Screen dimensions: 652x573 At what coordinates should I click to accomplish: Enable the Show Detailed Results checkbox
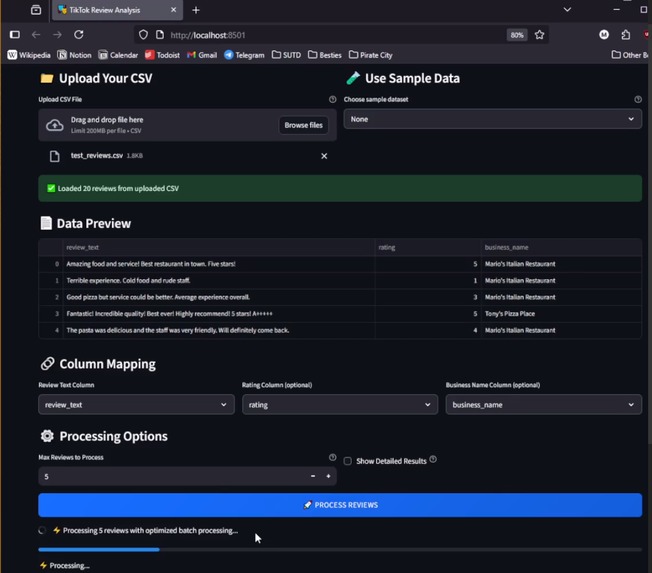click(348, 461)
